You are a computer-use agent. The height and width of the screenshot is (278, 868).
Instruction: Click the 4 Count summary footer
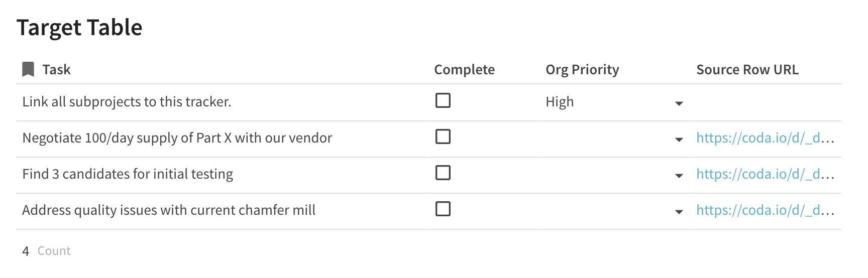(46, 251)
